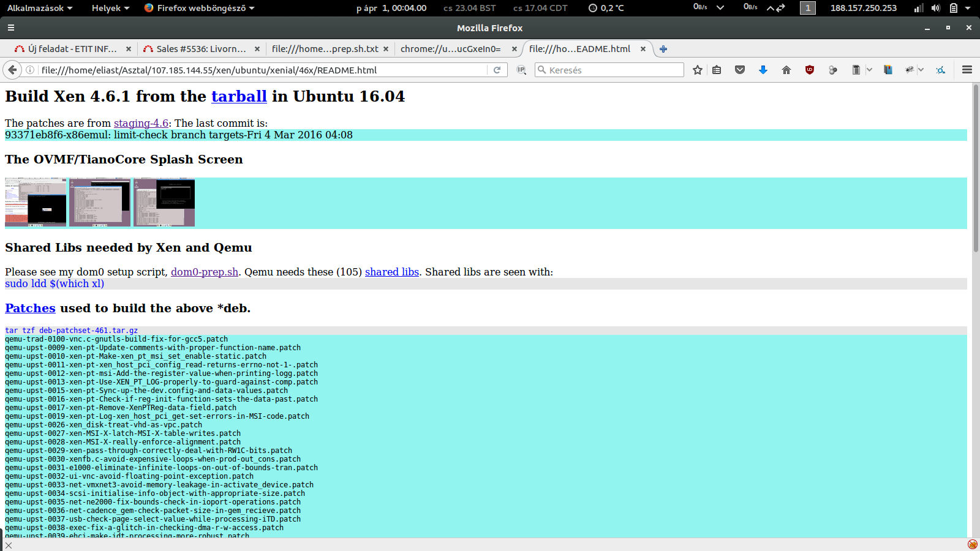Show bookmarks list icon beside star
This screenshot has height=551, width=980.
[717, 70]
